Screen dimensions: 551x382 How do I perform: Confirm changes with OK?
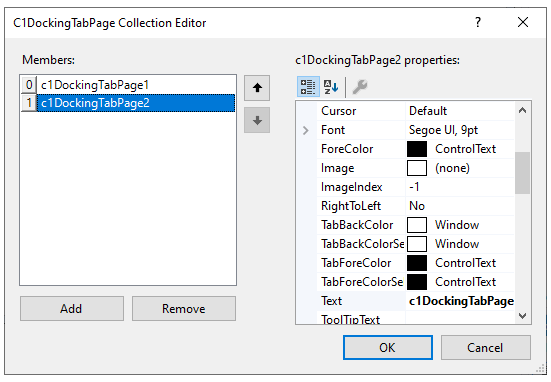point(388,348)
